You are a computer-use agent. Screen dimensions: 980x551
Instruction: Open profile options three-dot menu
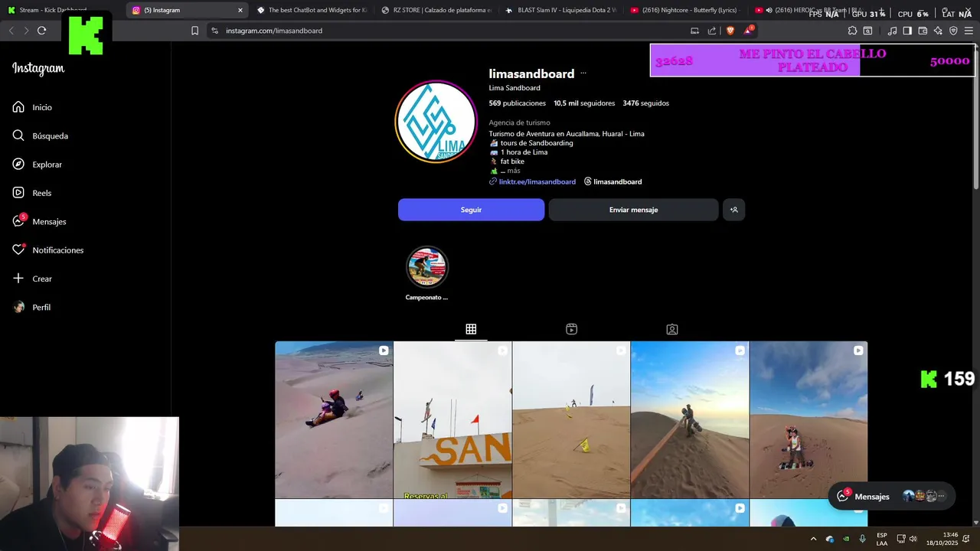[x=583, y=73]
